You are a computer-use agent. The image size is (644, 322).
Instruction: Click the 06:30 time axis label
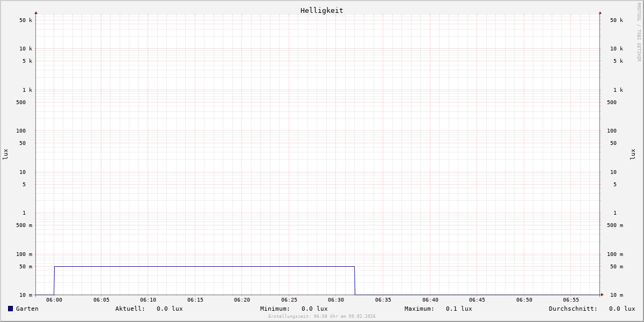click(336, 300)
